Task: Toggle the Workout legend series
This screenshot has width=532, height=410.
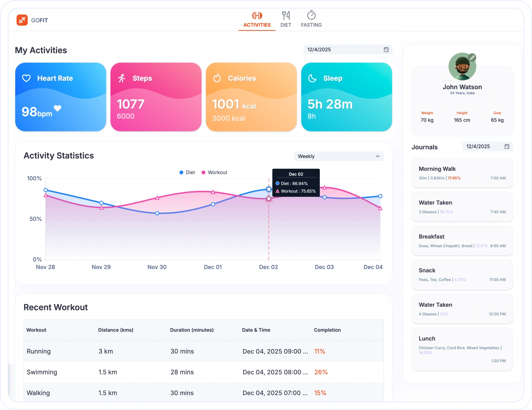Action: click(x=214, y=173)
